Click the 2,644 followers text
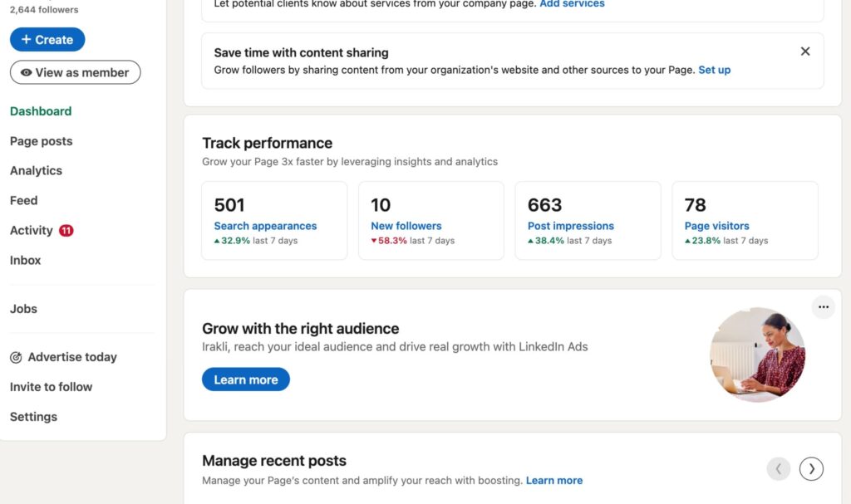The height and width of the screenshot is (504, 851). click(x=44, y=10)
